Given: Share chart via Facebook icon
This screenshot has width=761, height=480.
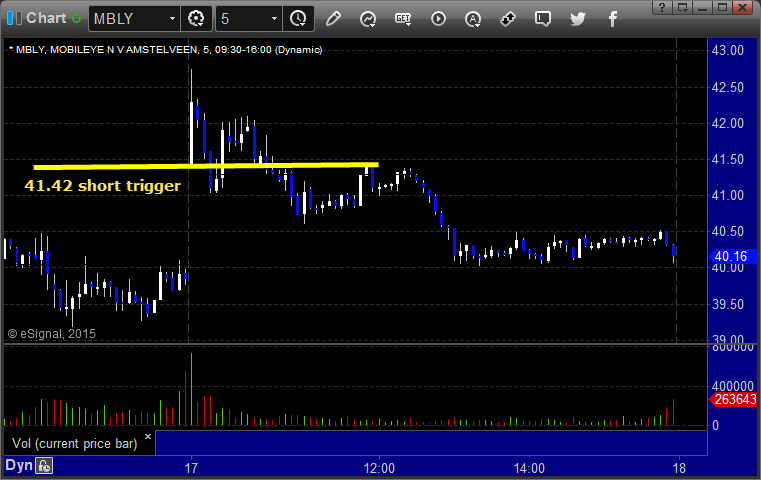Looking at the screenshot, I should point(613,19).
